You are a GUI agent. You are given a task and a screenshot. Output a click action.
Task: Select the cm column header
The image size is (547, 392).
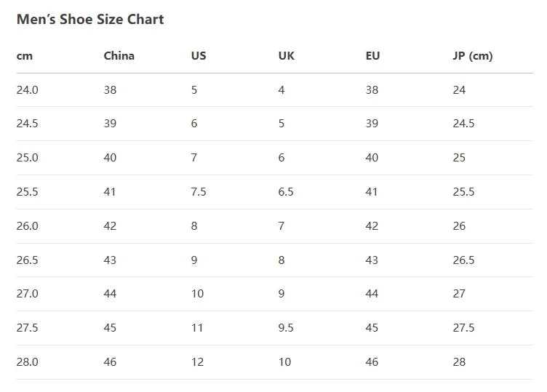pyautogui.click(x=25, y=56)
